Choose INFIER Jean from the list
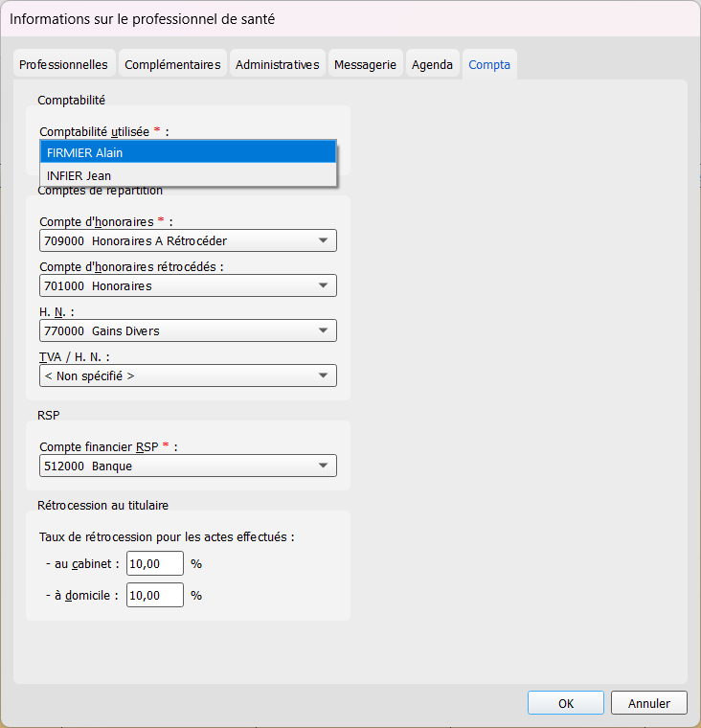The height and width of the screenshot is (728, 701). point(188,175)
